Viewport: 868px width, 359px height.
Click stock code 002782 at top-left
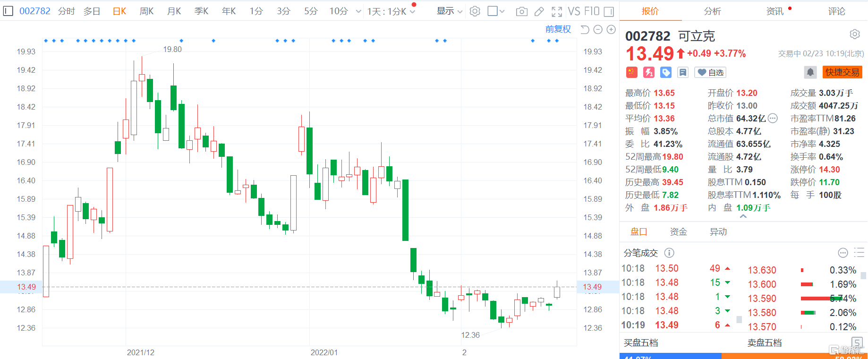point(35,11)
